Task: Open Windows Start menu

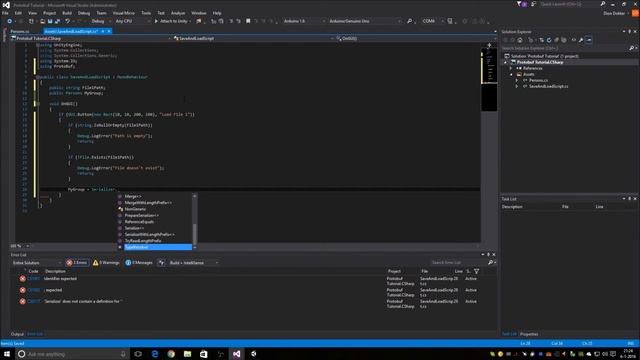Action: tap(7, 354)
